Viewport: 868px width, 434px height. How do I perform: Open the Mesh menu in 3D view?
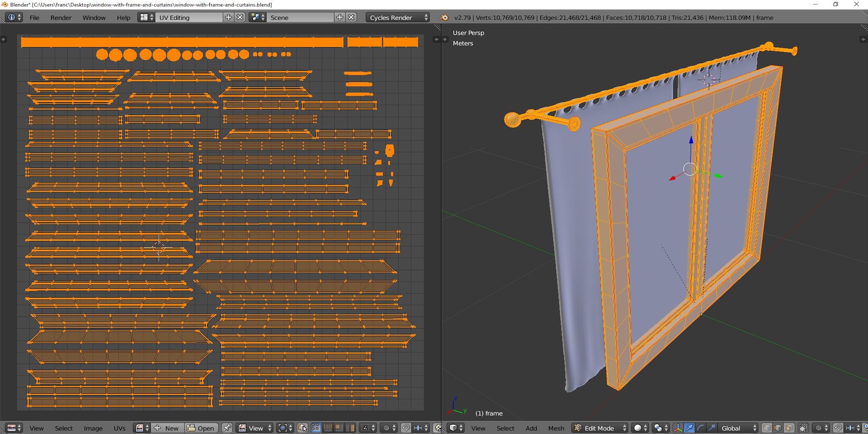click(556, 428)
